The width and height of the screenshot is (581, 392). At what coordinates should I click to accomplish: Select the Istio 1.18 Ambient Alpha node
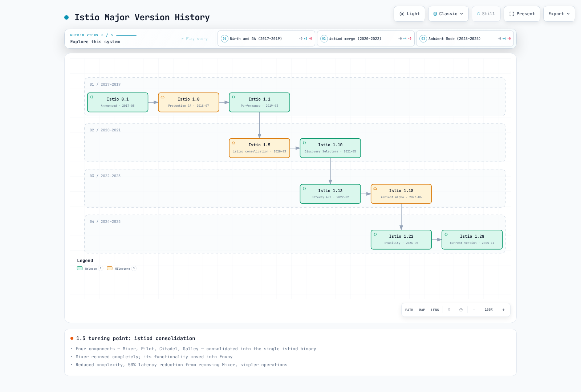coord(401,194)
